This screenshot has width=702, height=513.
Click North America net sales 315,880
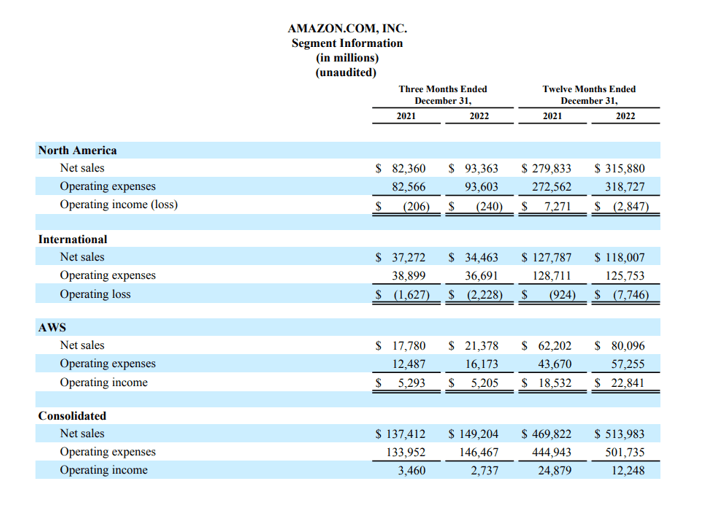(x=625, y=168)
